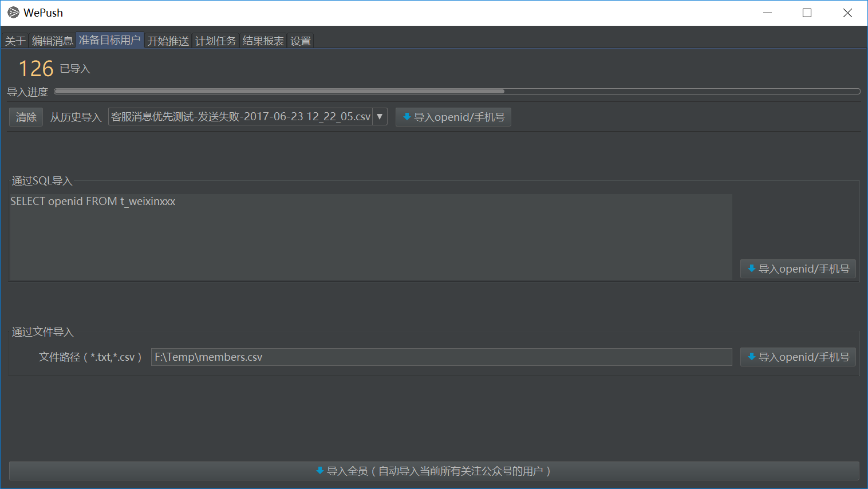The width and height of the screenshot is (868, 489).
Task: Open the 关于 tab
Action: [15, 40]
